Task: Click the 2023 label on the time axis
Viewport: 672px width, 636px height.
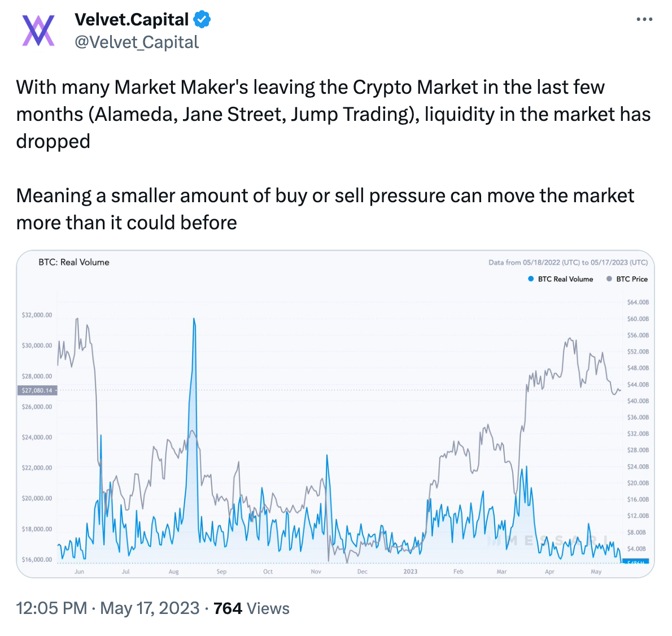Action: [x=411, y=572]
